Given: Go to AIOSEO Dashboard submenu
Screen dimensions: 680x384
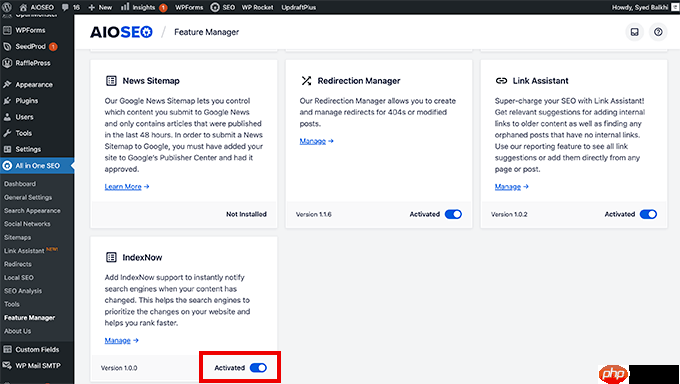Looking at the screenshot, I should (x=20, y=184).
